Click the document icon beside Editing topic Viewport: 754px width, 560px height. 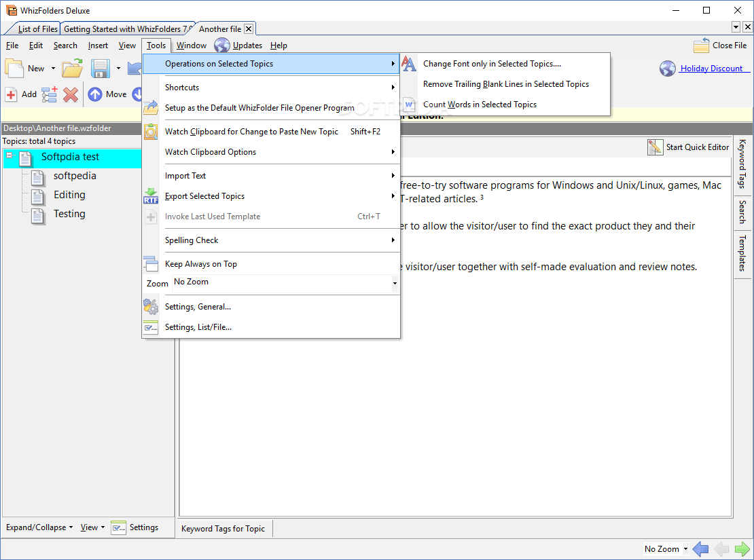(x=38, y=197)
